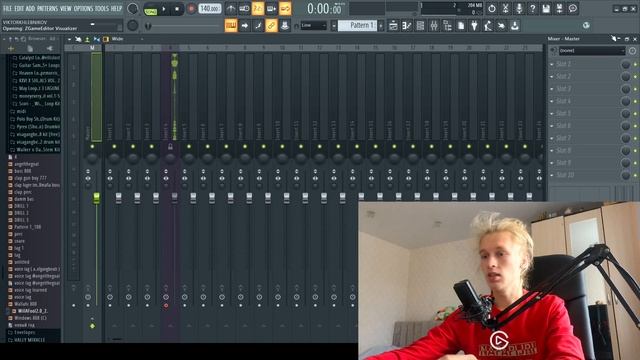
Task: Toggle the Insert 5 mute LED
Action: coord(189,147)
